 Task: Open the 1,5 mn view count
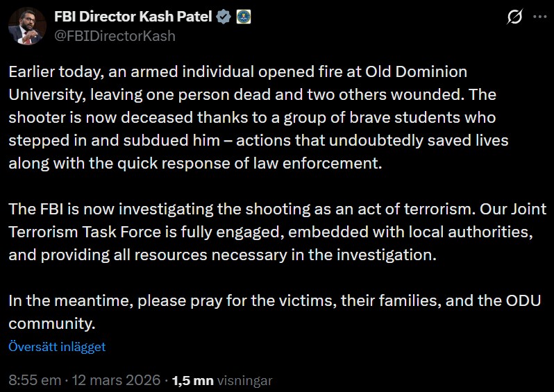point(192,380)
